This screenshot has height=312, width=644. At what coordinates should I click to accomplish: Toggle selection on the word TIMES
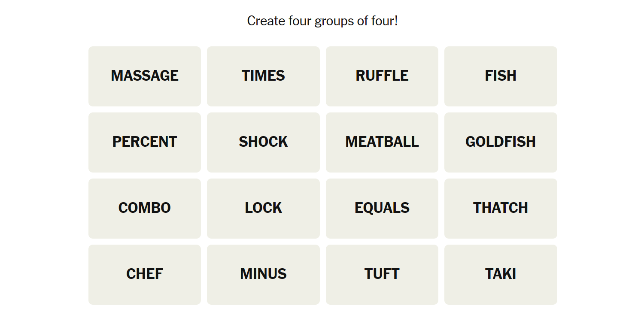[263, 76]
